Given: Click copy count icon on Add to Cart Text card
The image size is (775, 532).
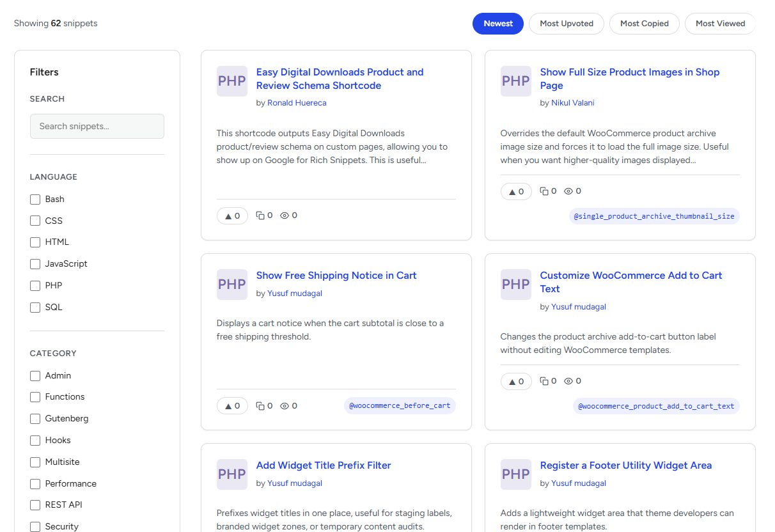Looking at the screenshot, I should pos(544,381).
